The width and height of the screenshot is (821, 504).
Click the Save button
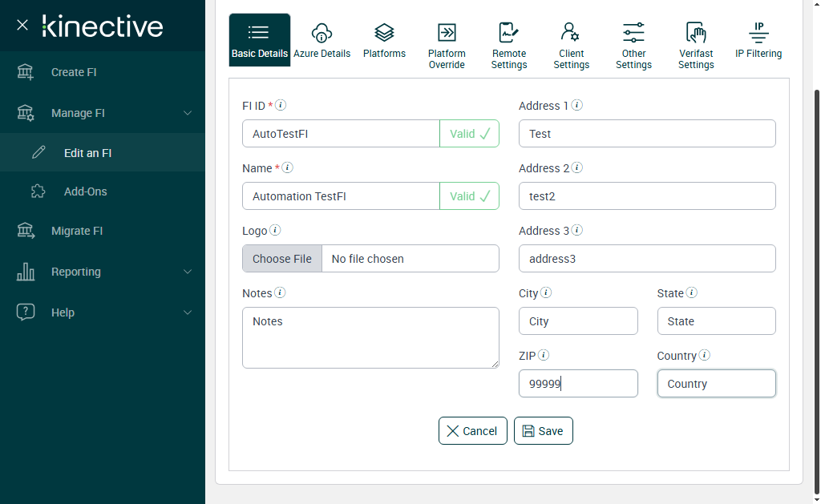coord(544,431)
